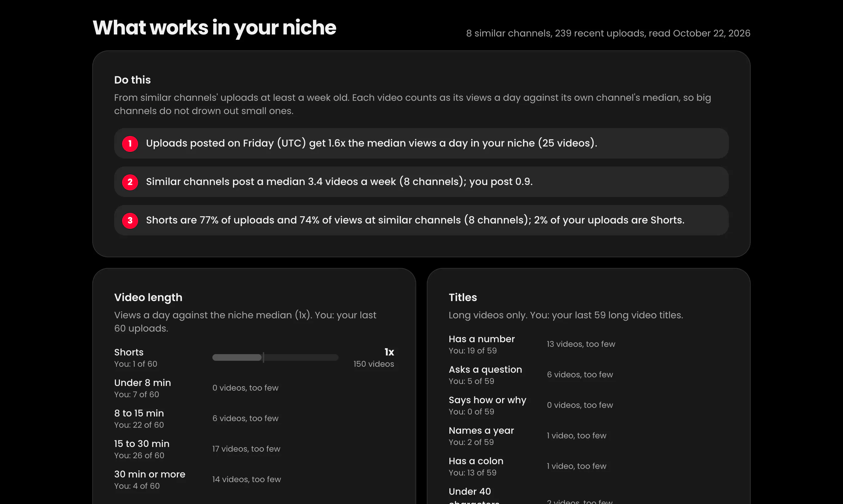Click the 'Has a colon' row label
Image resolution: width=843 pixels, height=504 pixels.
(x=476, y=461)
